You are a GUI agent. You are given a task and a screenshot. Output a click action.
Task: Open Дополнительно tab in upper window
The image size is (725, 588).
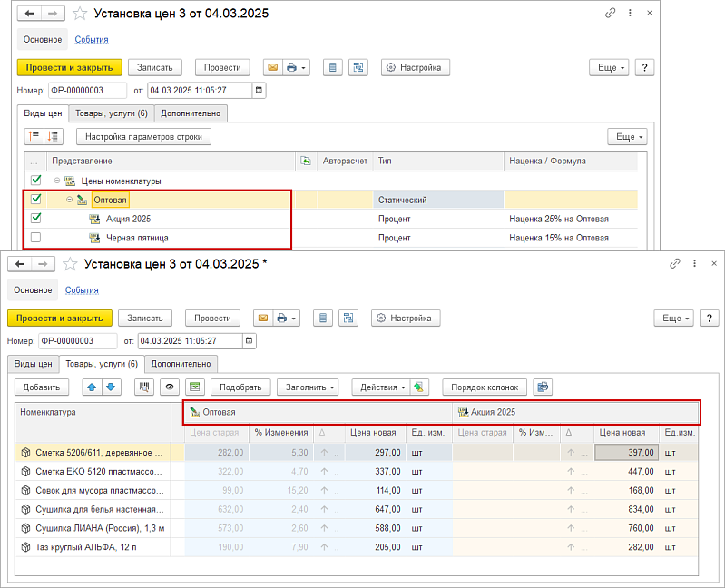[191, 113]
